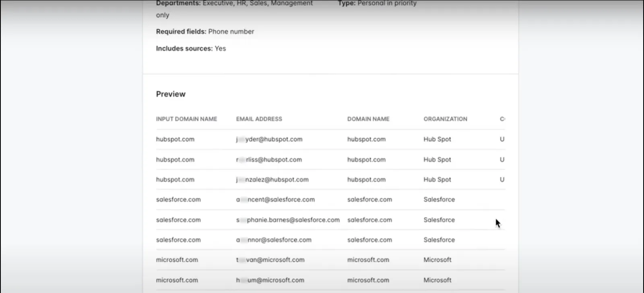Viewport: 644px width, 293px height.
Task: Click Domain Name cell in um@microsoft.com row
Action: [x=368, y=280]
